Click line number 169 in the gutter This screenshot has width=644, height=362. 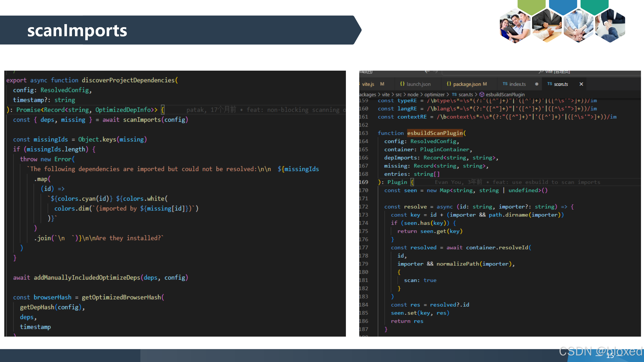click(x=364, y=182)
